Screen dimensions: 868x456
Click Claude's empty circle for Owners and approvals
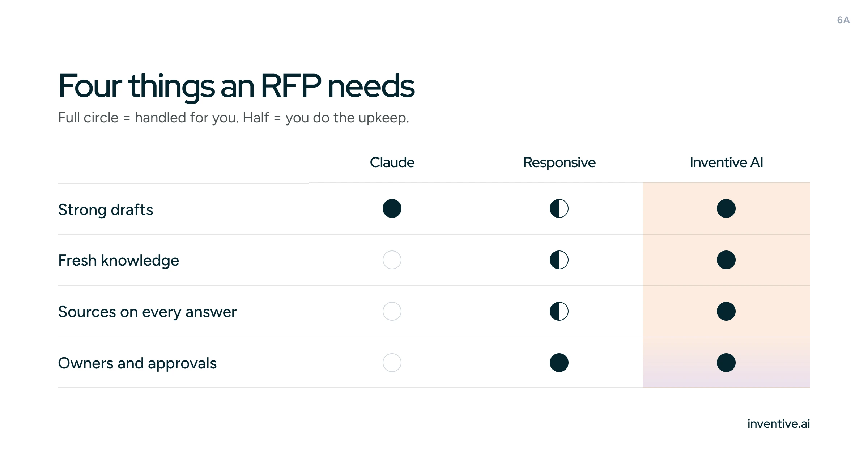pyautogui.click(x=392, y=363)
